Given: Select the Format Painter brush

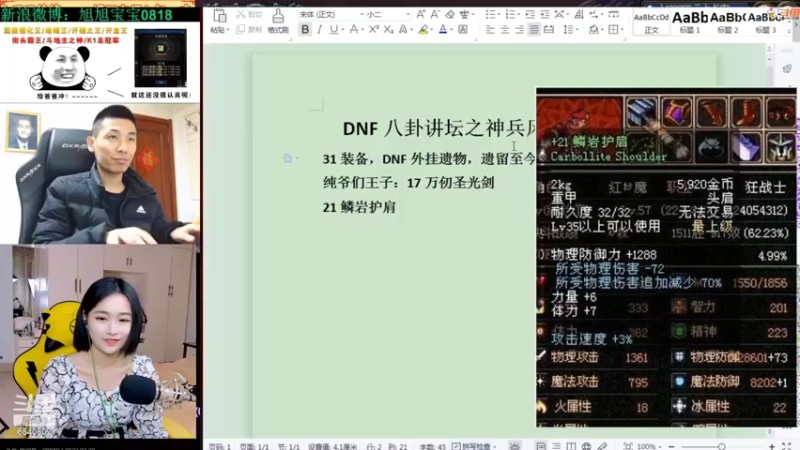Looking at the screenshot, I should coord(278,16).
